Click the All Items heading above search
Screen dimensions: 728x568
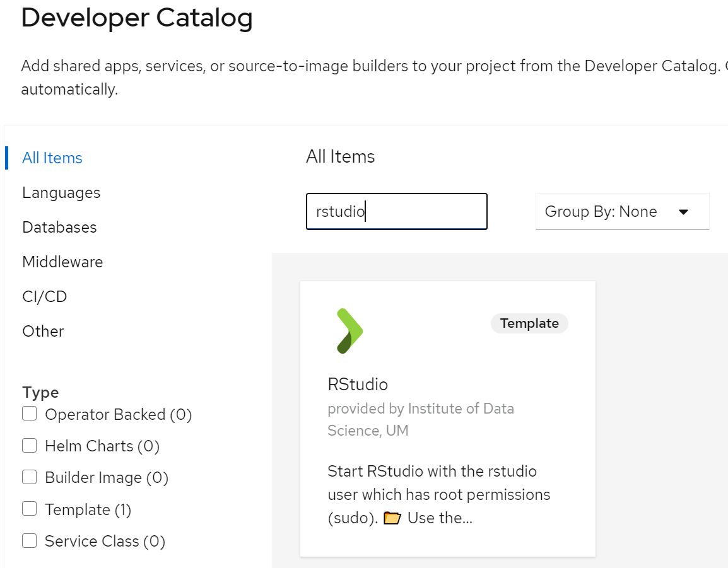340,156
